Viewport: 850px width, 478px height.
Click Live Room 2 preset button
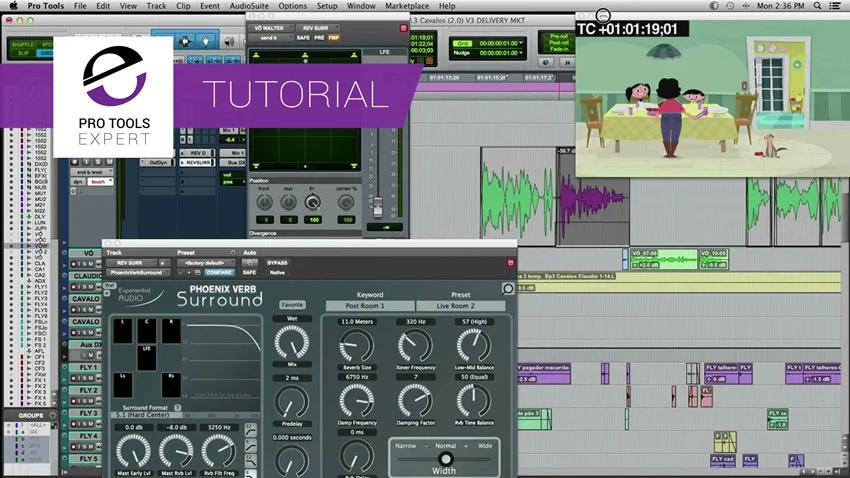tap(460, 306)
